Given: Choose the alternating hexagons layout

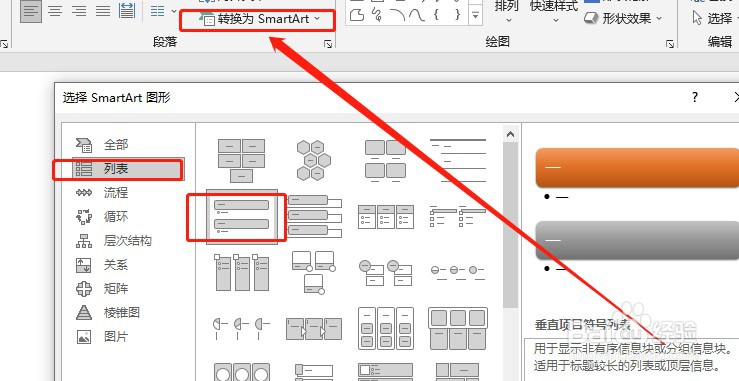Looking at the screenshot, I should (313, 160).
